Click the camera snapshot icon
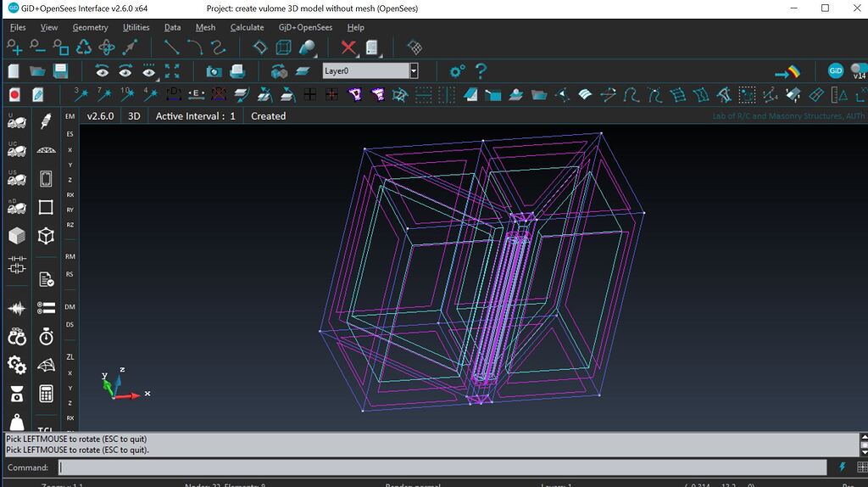The image size is (868, 487). (x=214, y=71)
